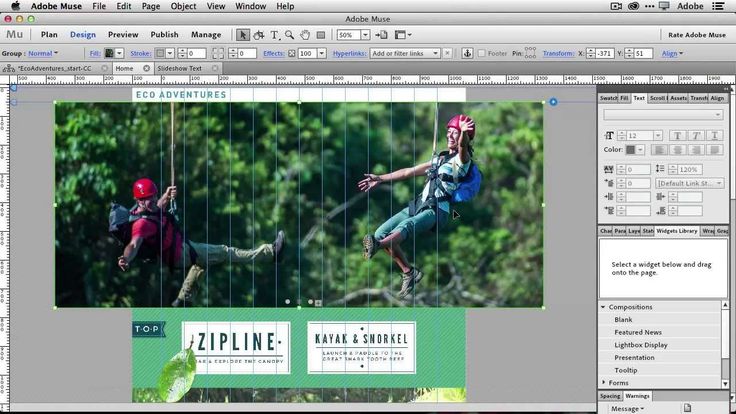Click the Manage button

click(x=206, y=35)
